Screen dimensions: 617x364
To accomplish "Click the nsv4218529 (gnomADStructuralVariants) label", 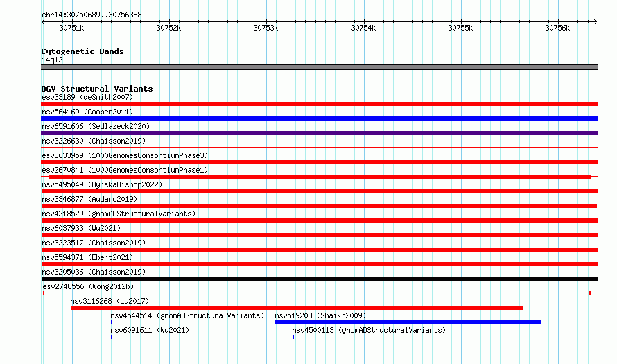I will click(x=119, y=214).
